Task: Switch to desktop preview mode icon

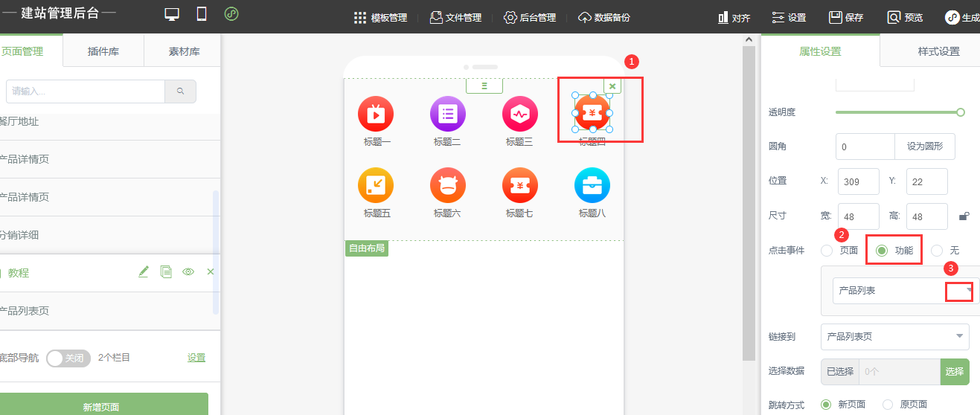Action: coord(172,15)
